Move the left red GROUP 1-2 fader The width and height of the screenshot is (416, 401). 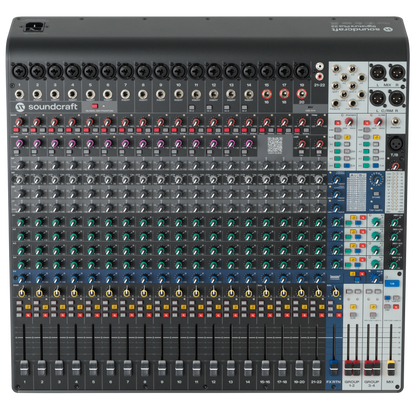coord(348,368)
